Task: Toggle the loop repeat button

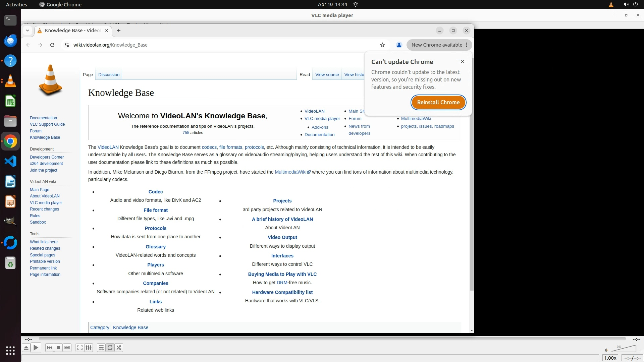Action: pyautogui.click(x=110, y=348)
